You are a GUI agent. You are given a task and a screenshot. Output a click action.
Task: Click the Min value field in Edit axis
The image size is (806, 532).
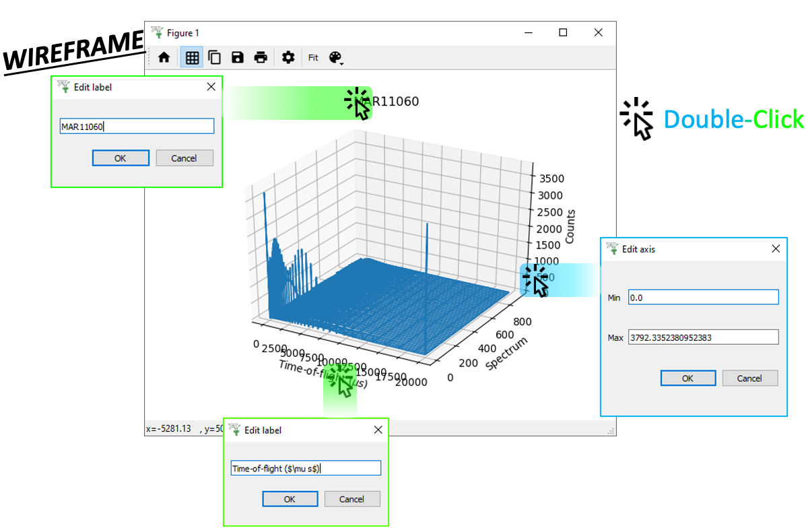(x=703, y=297)
